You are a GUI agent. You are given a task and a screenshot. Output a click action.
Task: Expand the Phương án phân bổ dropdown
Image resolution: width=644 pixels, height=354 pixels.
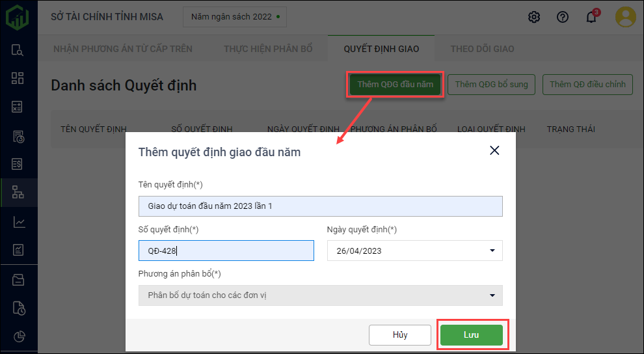pyautogui.click(x=492, y=295)
